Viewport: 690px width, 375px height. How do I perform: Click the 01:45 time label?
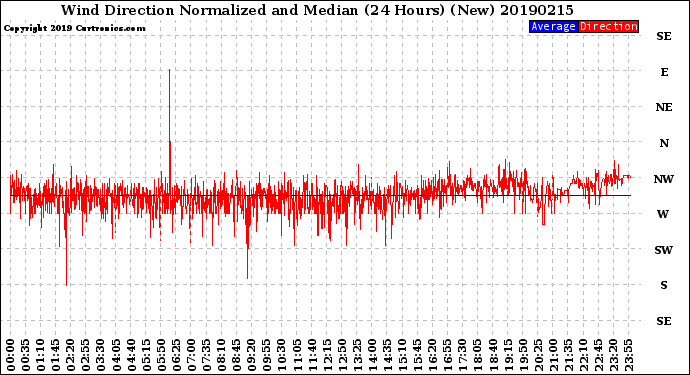click(55, 355)
